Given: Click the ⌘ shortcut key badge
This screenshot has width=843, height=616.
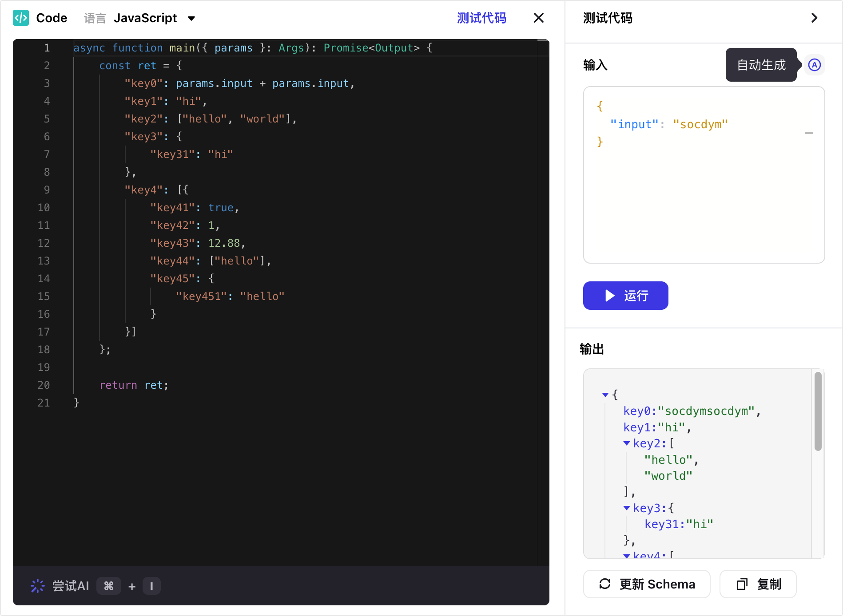Looking at the screenshot, I should (109, 586).
